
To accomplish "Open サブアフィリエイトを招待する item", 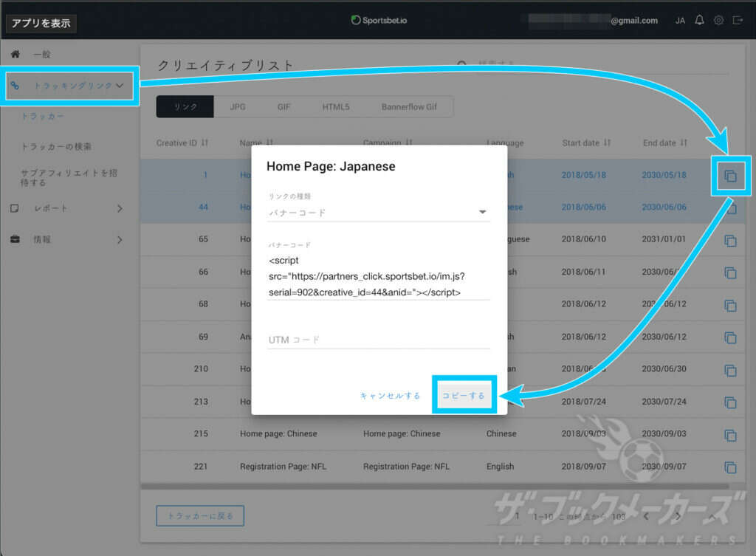I will tap(69, 177).
